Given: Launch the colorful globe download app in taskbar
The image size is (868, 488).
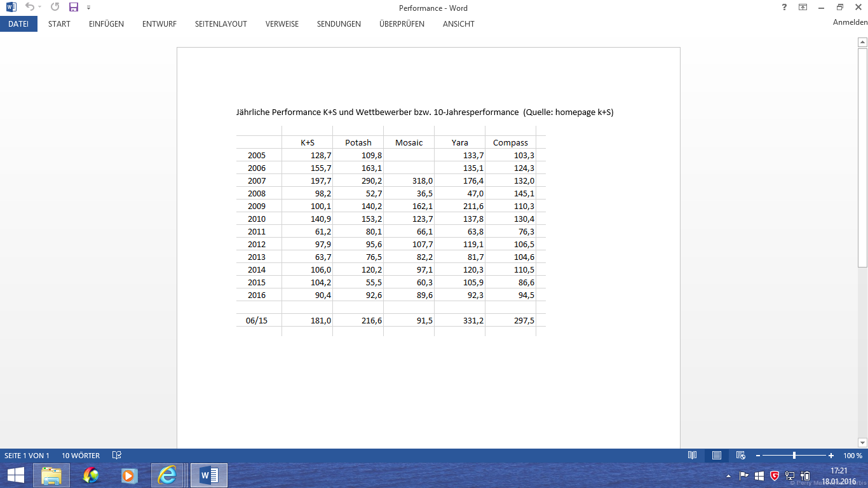Looking at the screenshot, I should click(x=90, y=475).
